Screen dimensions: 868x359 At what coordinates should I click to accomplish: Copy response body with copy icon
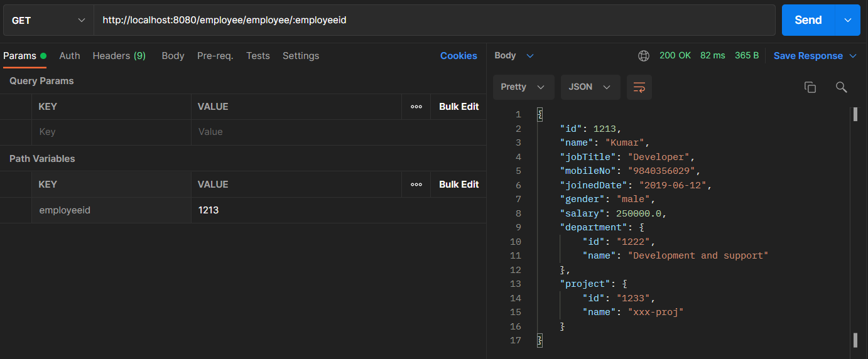tap(810, 87)
